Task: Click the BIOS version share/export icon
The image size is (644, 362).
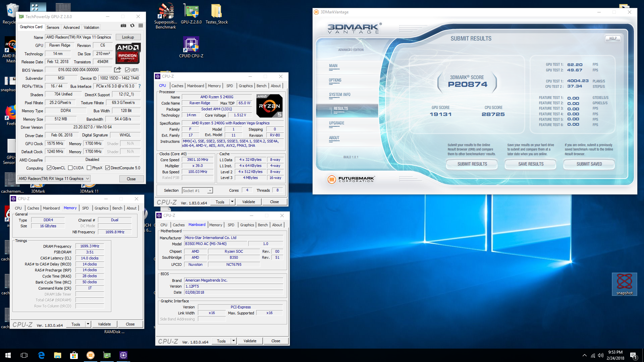Action: point(117,70)
